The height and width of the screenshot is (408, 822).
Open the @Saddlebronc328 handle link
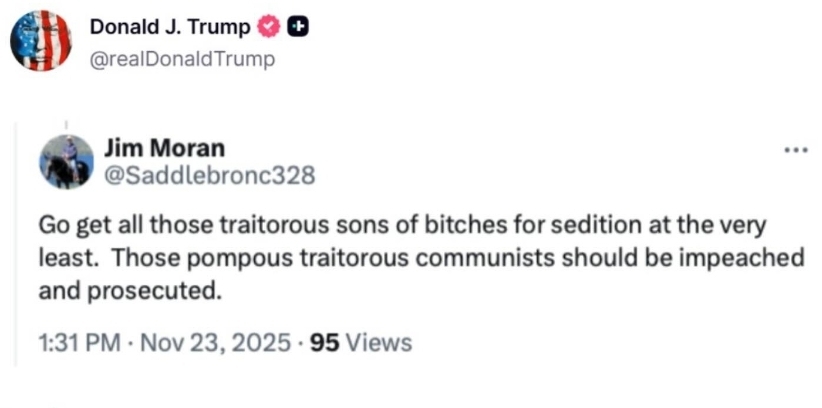coord(210,177)
